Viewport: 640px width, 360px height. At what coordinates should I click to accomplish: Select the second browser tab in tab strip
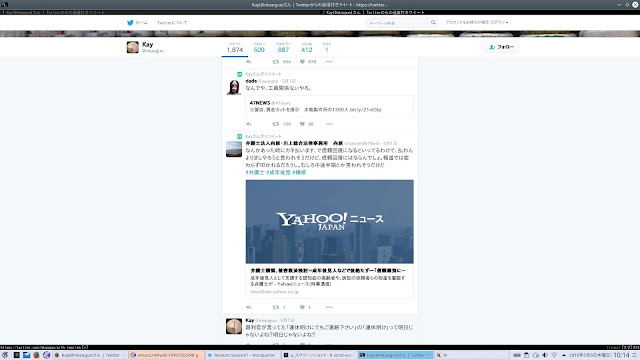pyautogui.click(x=480, y=13)
